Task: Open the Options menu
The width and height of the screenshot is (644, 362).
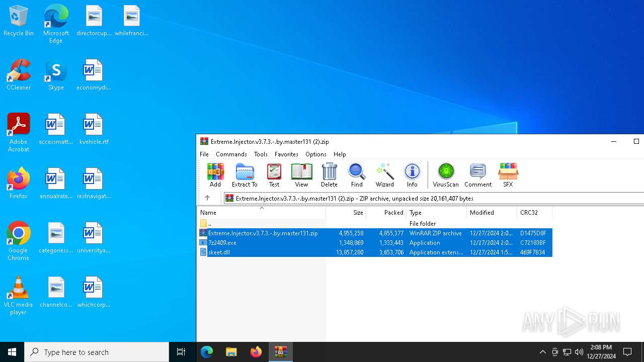Action: coord(316,154)
